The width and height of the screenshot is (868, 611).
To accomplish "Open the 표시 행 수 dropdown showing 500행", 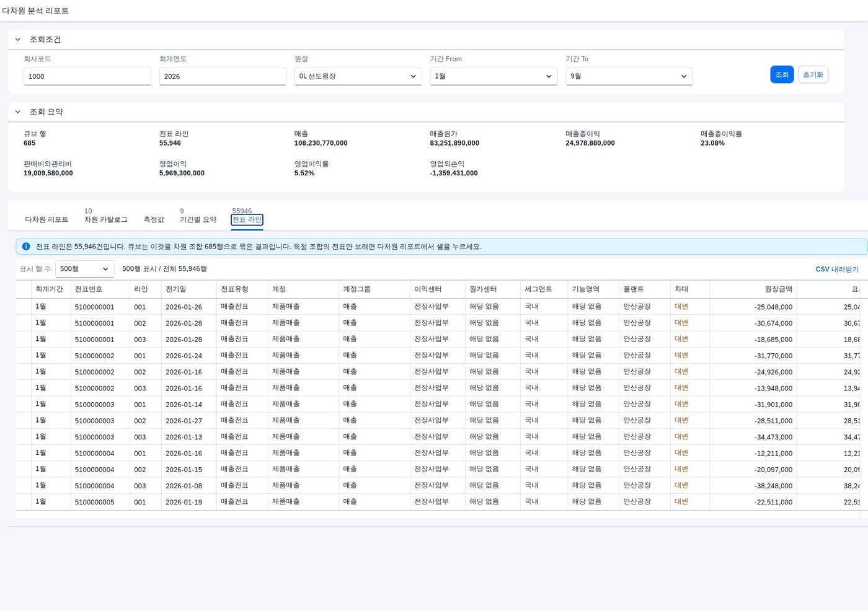I will pyautogui.click(x=84, y=269).
